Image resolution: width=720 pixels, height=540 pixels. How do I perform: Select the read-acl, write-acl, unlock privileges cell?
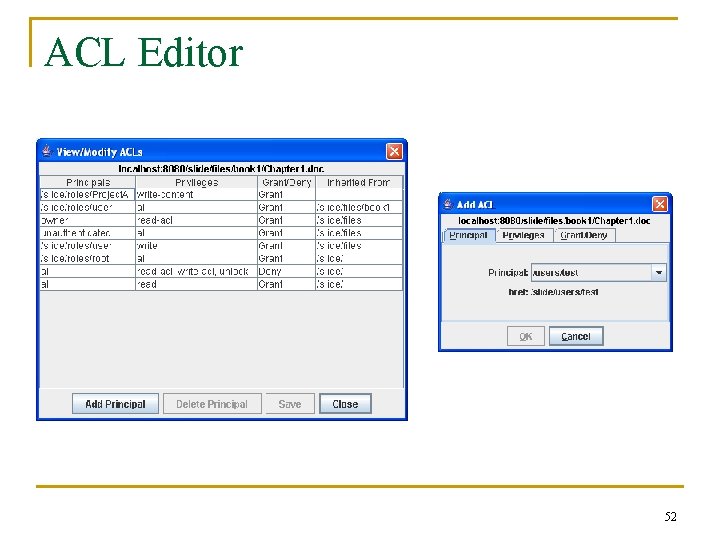pos(196,271)
